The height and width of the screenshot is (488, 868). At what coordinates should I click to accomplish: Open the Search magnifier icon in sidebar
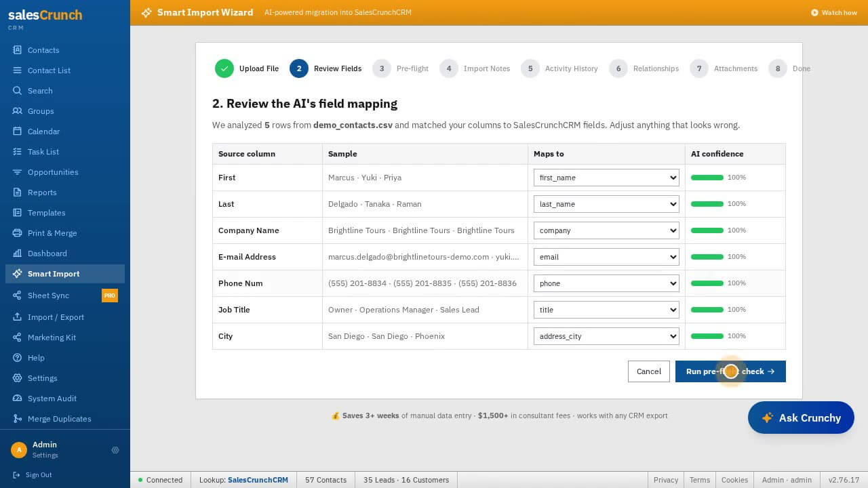point(17,91)
